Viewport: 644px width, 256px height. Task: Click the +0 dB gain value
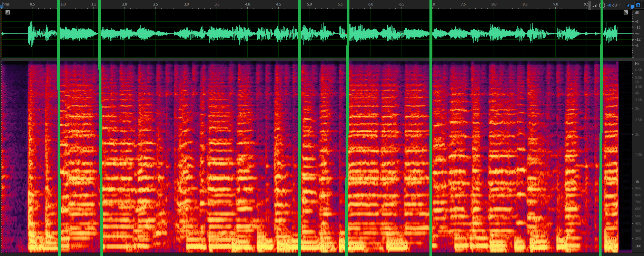pyautogui.click(x=612, y=5)
